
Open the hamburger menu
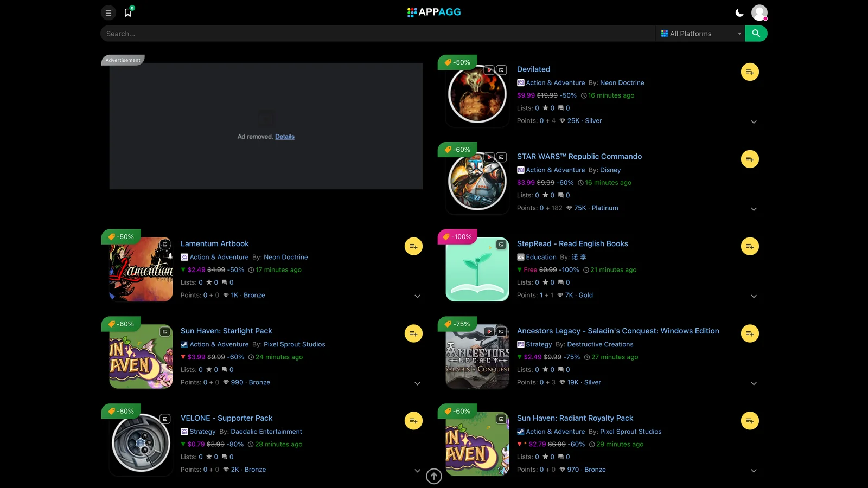click(108, 12)
